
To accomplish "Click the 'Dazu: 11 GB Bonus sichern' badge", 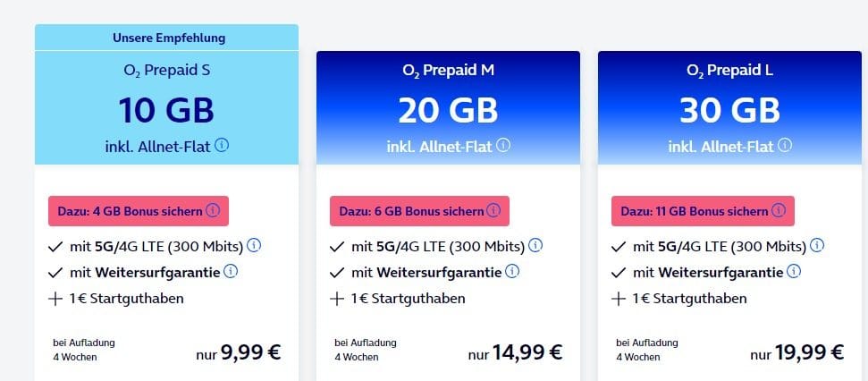I will pos(703,211).
